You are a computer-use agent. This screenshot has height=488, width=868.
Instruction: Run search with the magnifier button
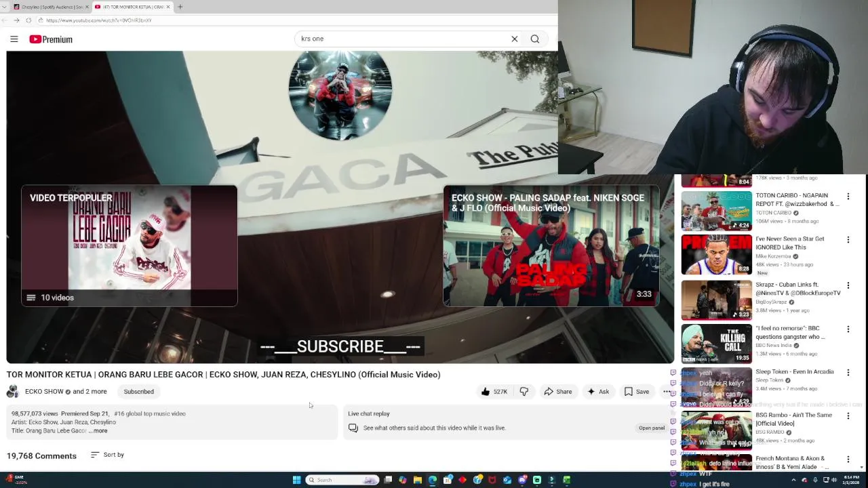pyautogui.click(x=535, y=39)
